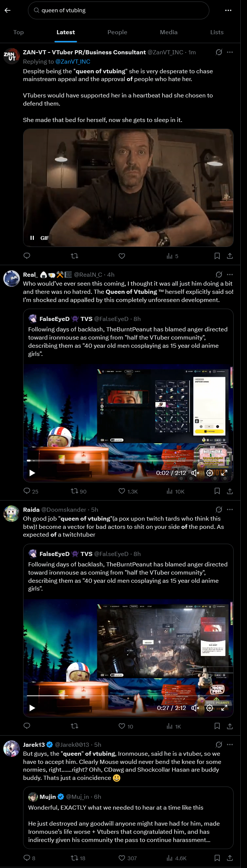
Task: Go back using the arrow icon
Action: point(7,10)
